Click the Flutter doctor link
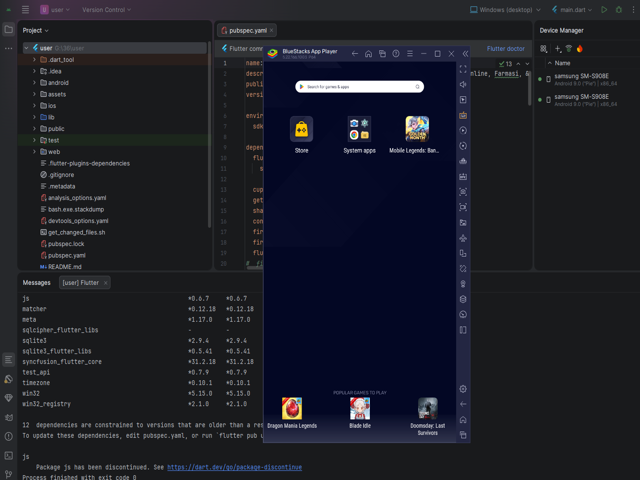 click(x=505, y=48)
